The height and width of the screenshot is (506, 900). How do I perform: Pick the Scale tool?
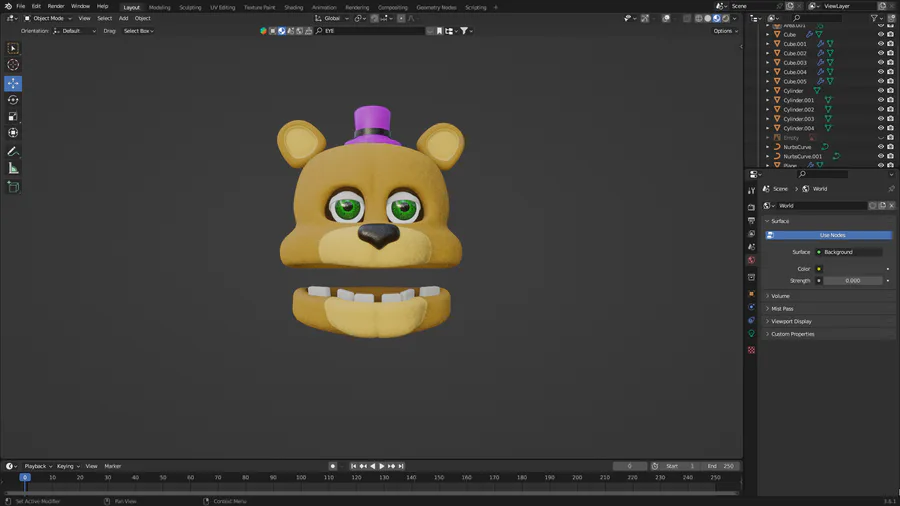(13, 116)
